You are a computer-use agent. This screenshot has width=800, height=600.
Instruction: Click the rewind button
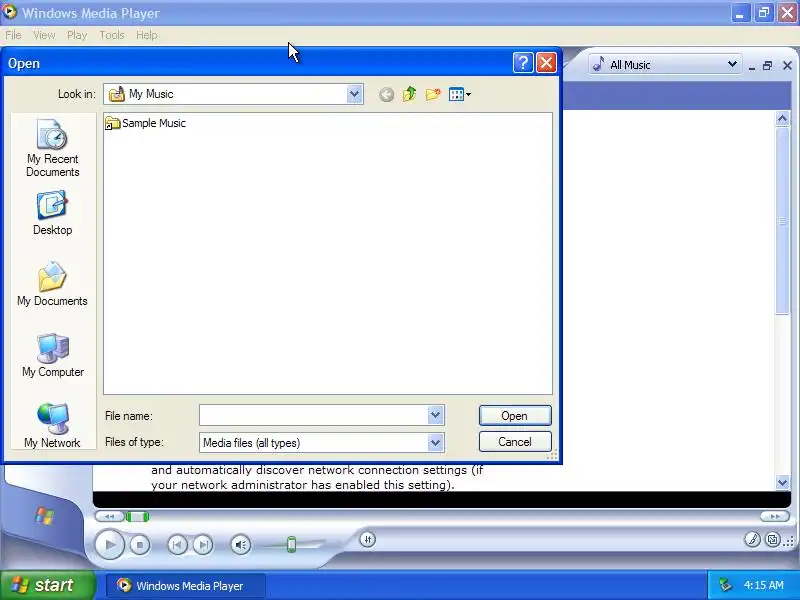tap(109, 517)
